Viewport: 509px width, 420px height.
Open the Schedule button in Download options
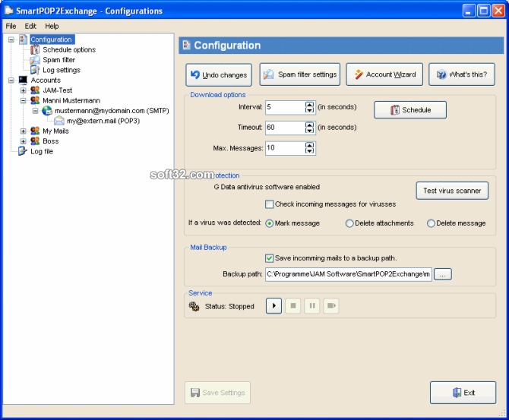[410, 110]
